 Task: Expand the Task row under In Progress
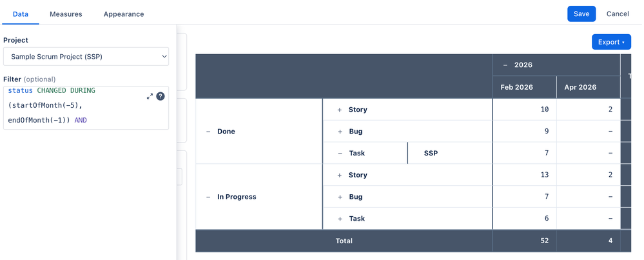pos(340,219)
